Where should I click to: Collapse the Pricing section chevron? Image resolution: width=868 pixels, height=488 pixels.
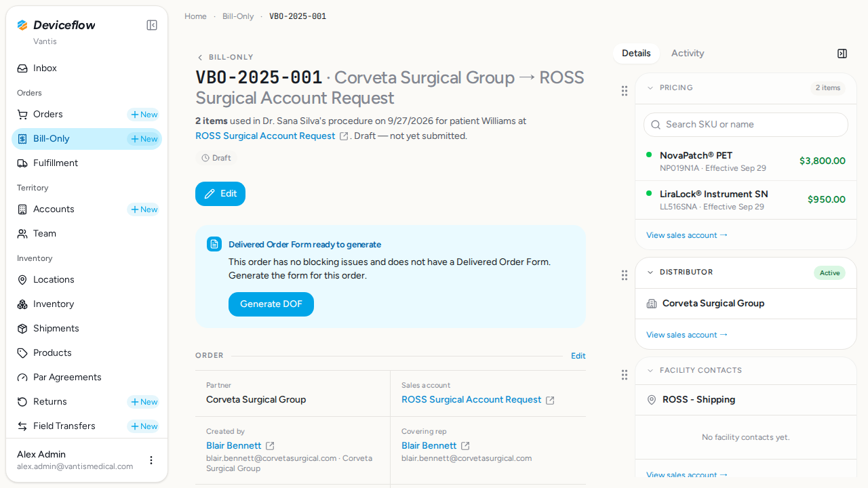(650, 88)
